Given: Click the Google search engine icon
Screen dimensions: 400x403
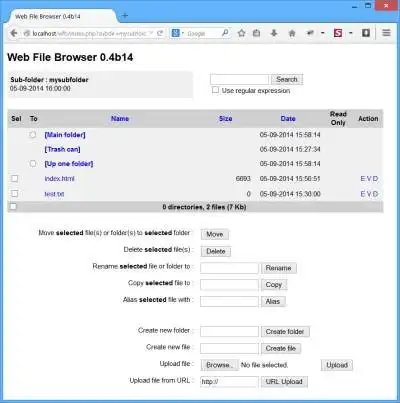Looking at the screenshot, I should click(x=175, y=33).
